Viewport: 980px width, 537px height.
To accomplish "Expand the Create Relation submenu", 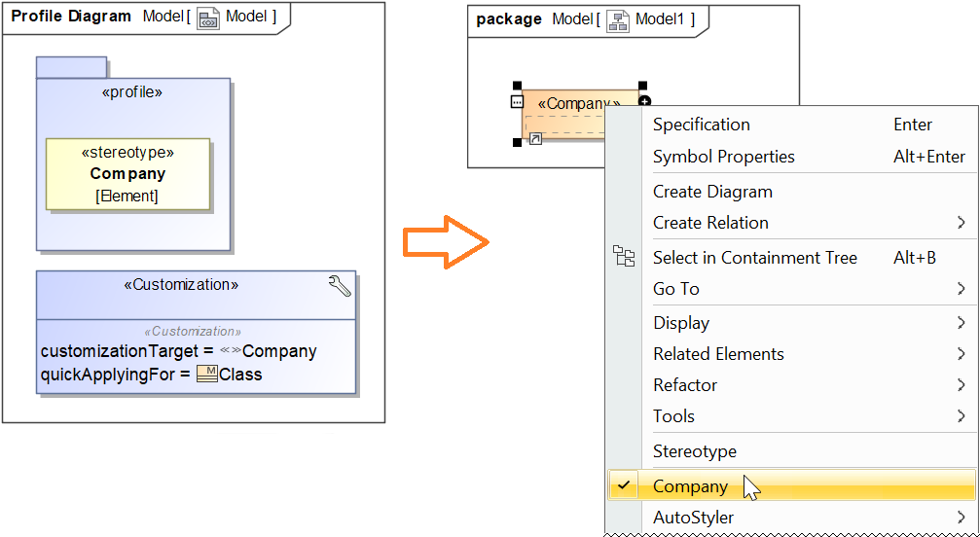I will point(961,223).
